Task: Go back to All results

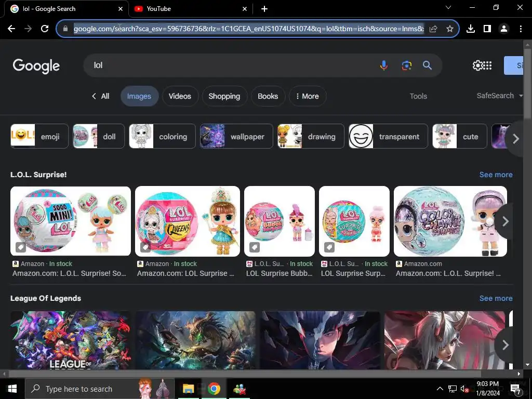Action: tap(100, 96)
